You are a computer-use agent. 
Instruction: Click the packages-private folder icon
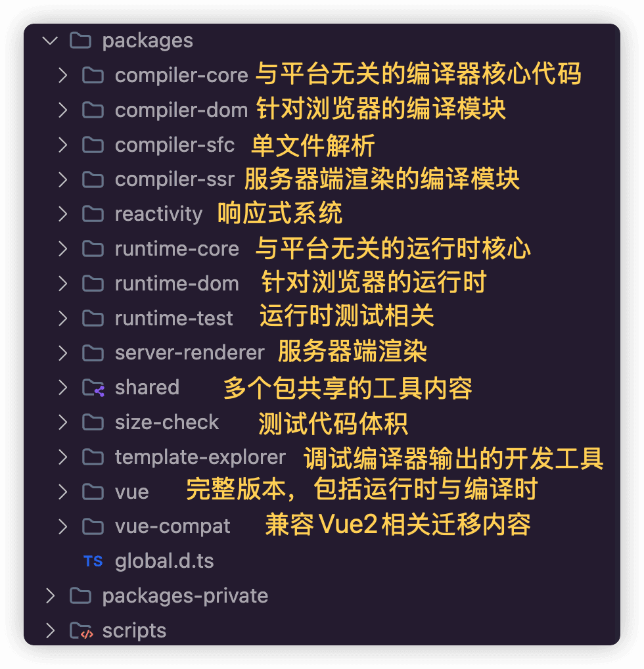80,596
